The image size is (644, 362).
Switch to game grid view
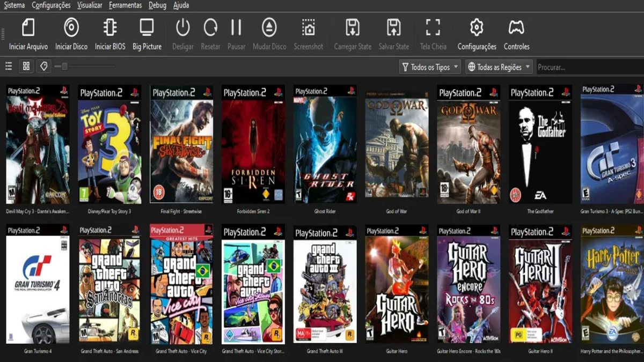(26, 67)
